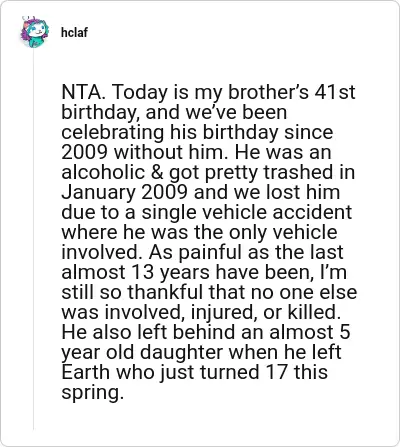Click the line "was involved, injured, or killed."
400x447 pixels.
tap(199, 312)
